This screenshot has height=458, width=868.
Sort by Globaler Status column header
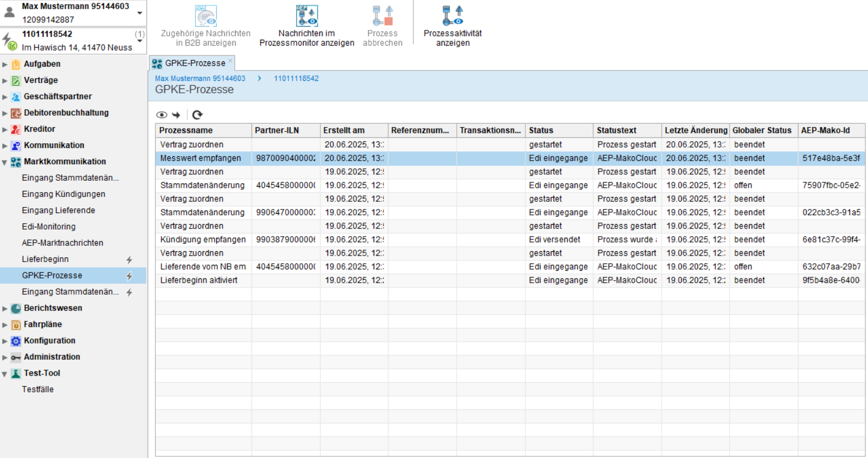click(x=763, y=130)
